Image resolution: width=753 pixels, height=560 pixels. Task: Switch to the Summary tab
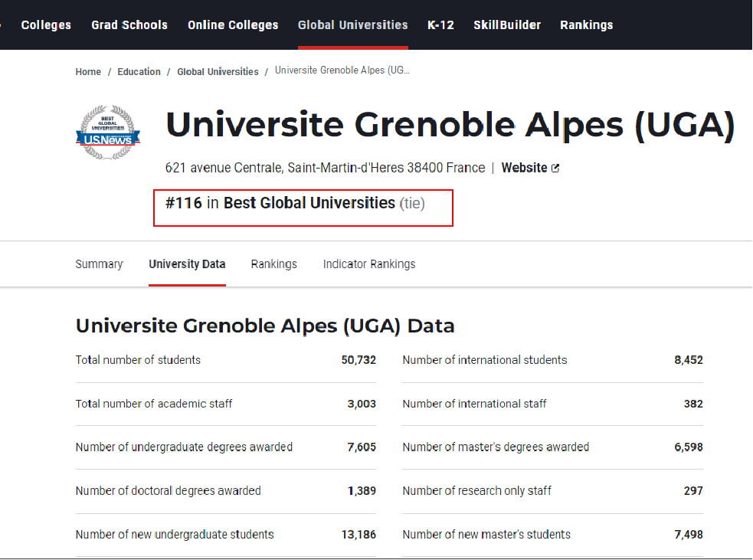(100, 264)
